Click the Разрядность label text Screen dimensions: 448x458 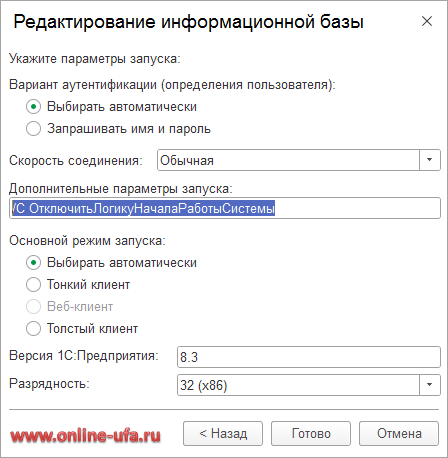(x=49, y=384)
